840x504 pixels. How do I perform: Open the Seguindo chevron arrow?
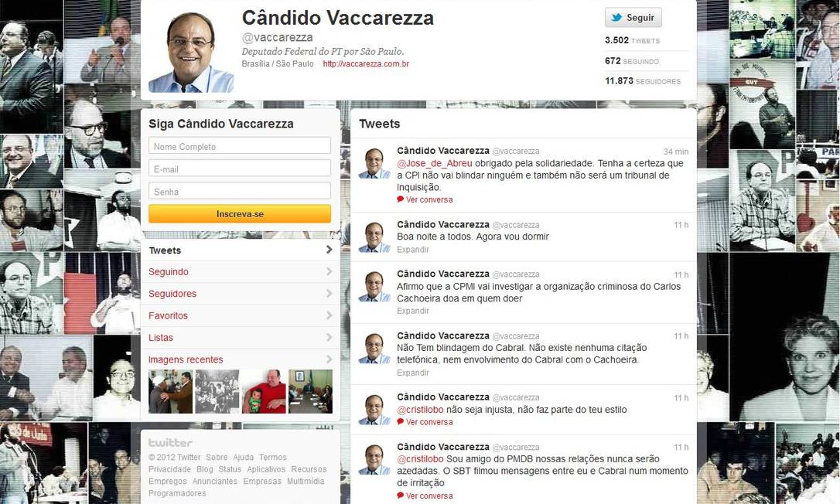point(329,271)
